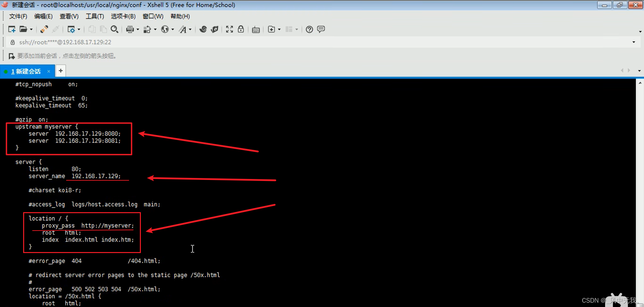Expand the Open session dropdown arrow
This screenshot has width=644, height=307.
(x=31, y=29)
